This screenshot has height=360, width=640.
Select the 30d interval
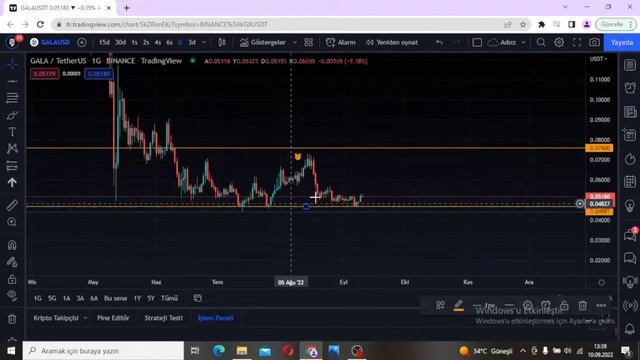point(120,42)
